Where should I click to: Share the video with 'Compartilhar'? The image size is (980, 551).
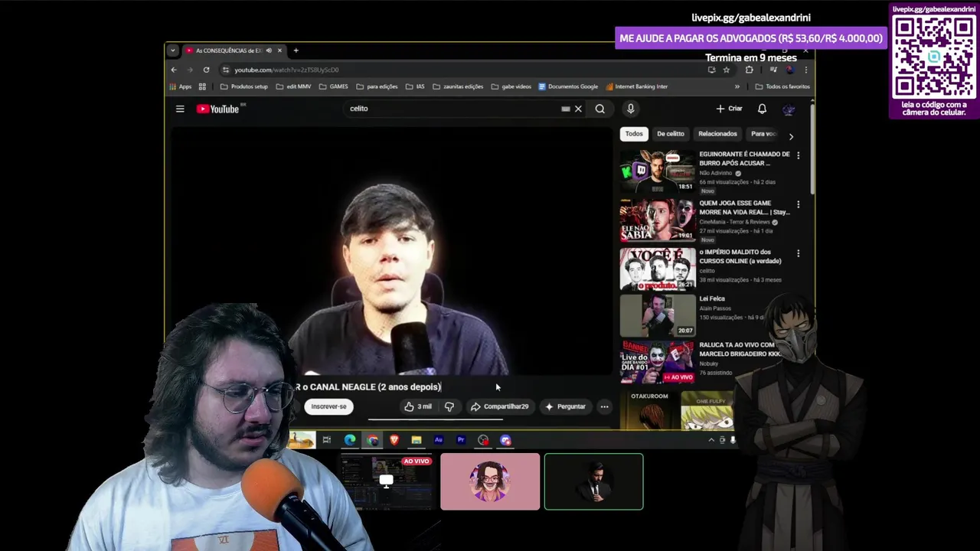coord(500,406)
